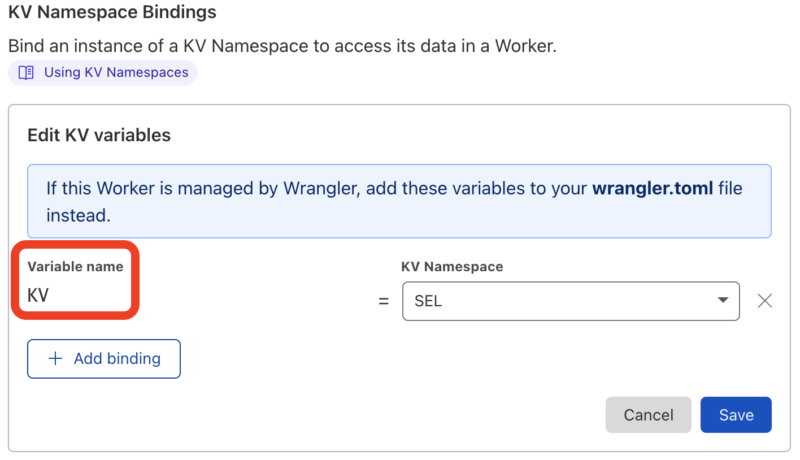Click the KV Namespace Bindings title
This screenshot has width=800, height=460.
coord(112,14)
